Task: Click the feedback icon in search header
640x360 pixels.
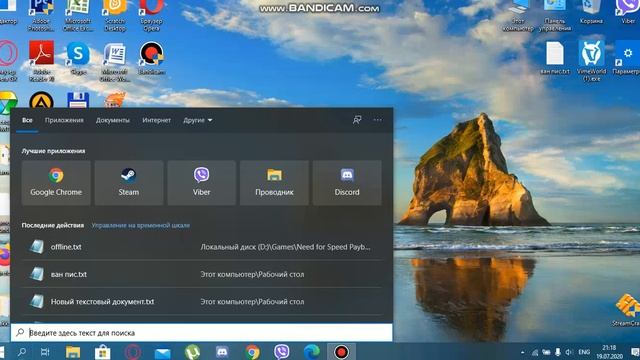Action: [x=357, y=120]
